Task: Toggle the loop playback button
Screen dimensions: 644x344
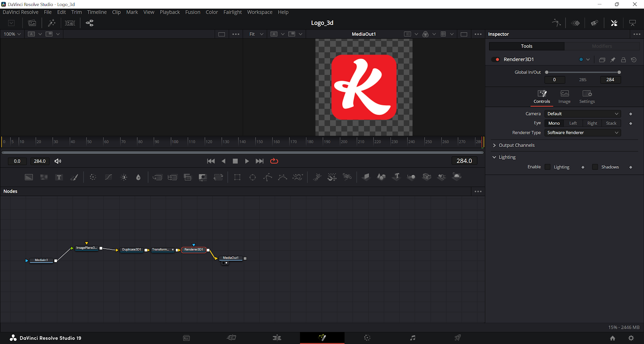Action: coord(274,161)
